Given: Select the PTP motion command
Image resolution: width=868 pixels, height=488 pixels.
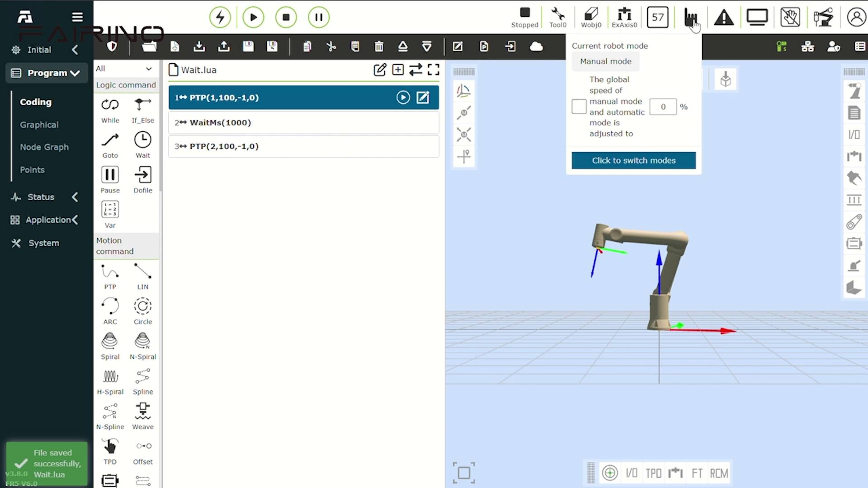Looking at the screenshot, I should tap(110, 276).
